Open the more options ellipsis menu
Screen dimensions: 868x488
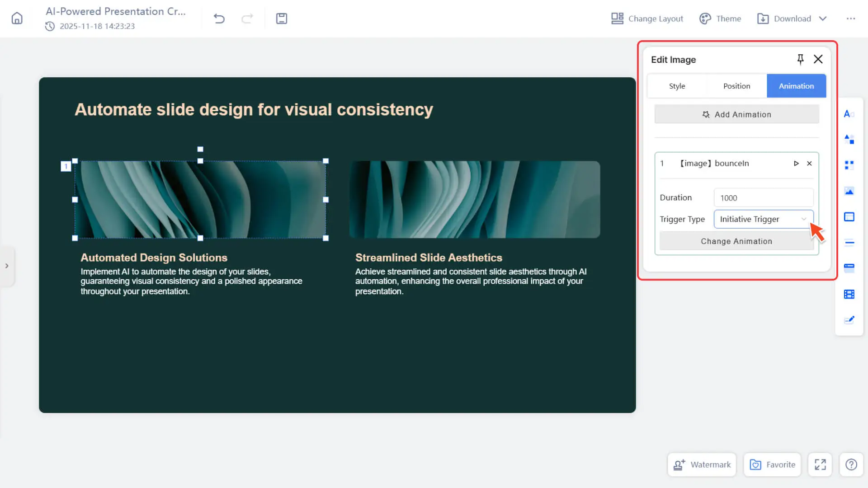click(851, 19)
